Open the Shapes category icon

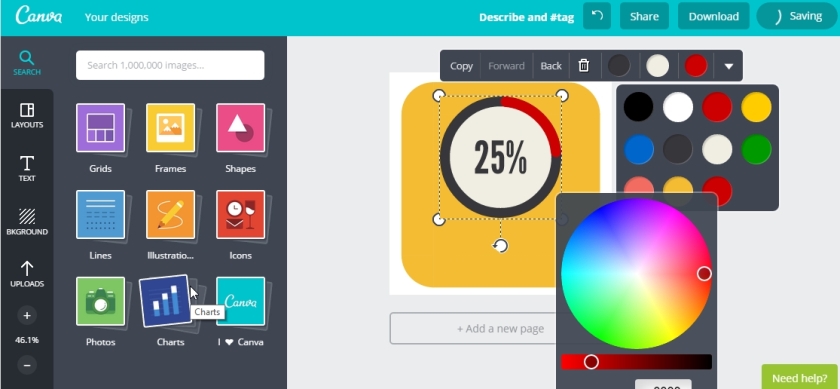tap(241, 128)
